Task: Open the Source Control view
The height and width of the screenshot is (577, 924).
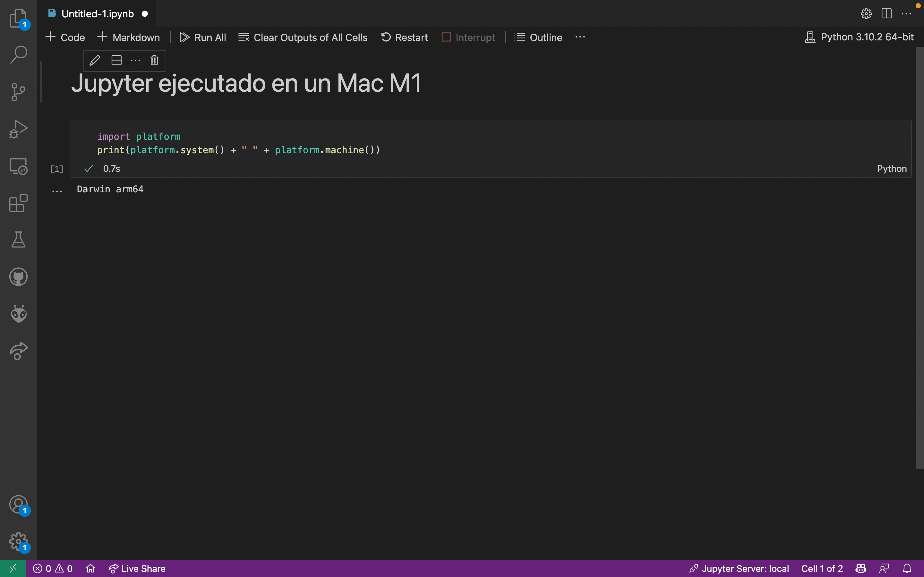Action: (x=18, y=92)
